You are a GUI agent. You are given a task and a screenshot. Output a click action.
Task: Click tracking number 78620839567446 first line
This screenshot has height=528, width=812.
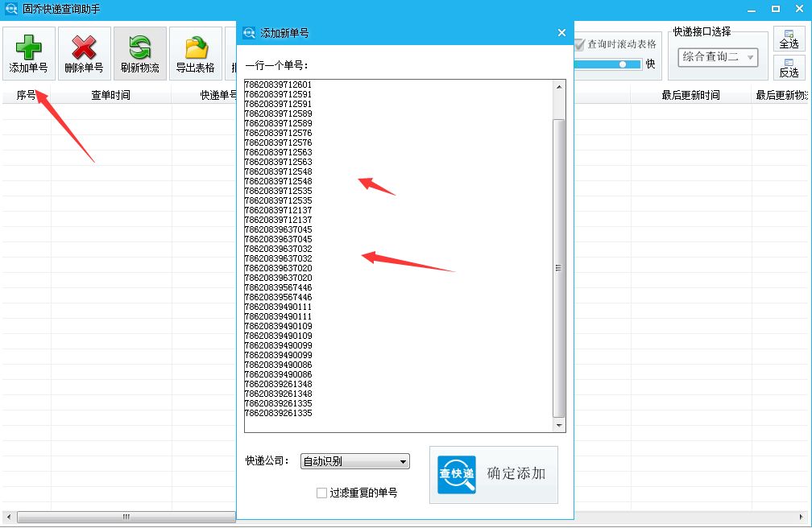coord(278,287)
